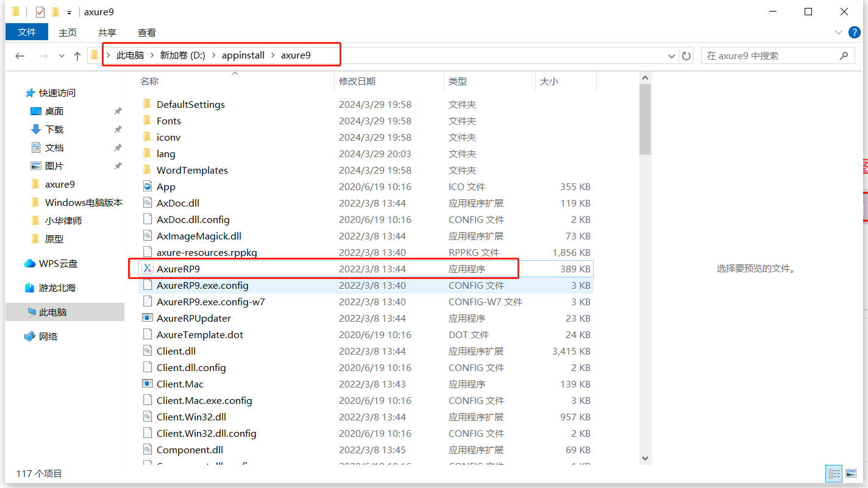Expand the chevron after 此电脑 in path
The width and height of the screenshot is (868, 488).
(x=152, y=55)
